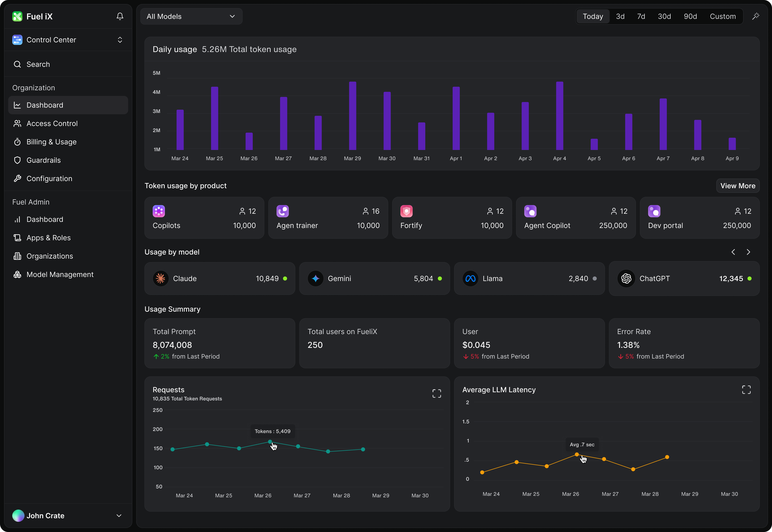
Task: Switch time range to 7d
Action: click(641, 16)
